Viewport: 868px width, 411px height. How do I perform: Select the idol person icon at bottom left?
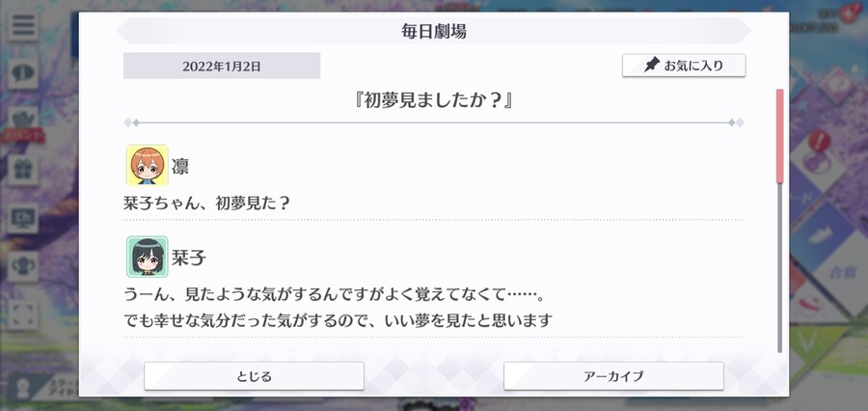tap(23, 387)
